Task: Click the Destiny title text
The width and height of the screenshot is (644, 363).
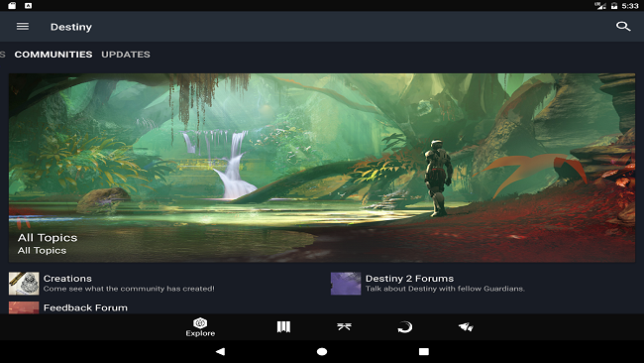Action: click(x=71, y=27)
